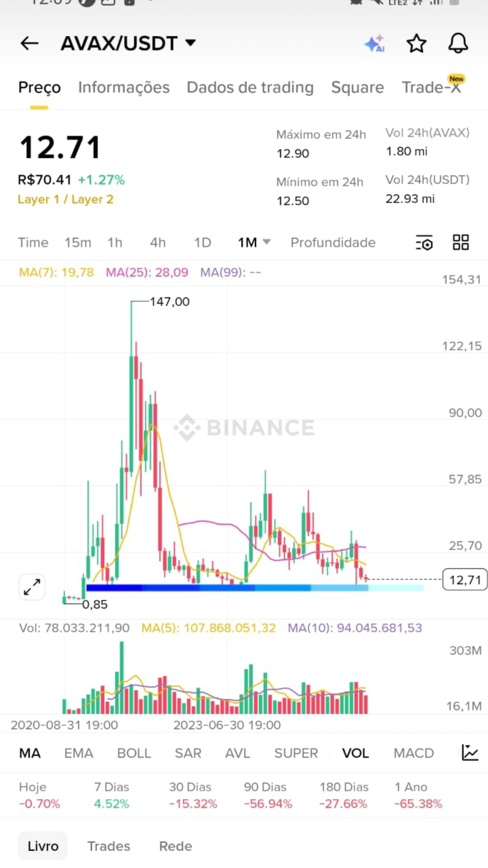Image resolution: width=488 pixels, height=868 pixels.
Task: Open the AI assistant sparkle icon
Action: (x=374, y=44)
